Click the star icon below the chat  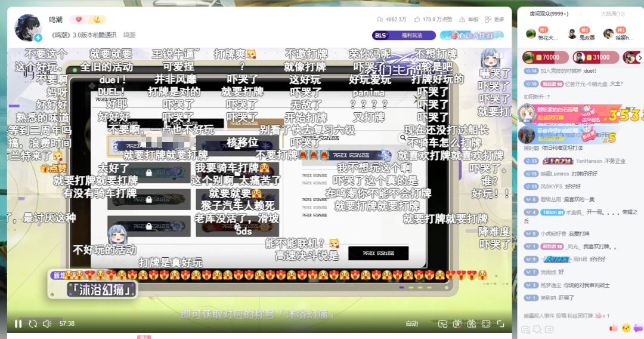(x=537, y=329)
